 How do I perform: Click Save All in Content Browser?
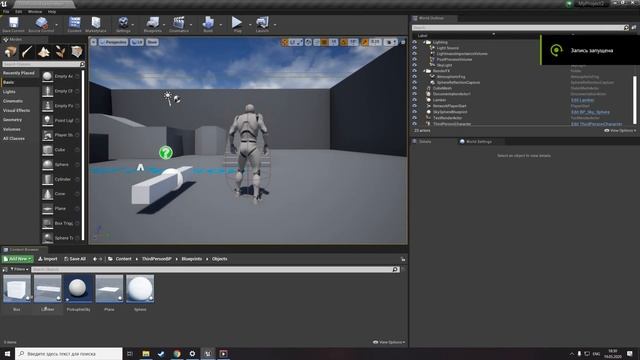[75, 259]
